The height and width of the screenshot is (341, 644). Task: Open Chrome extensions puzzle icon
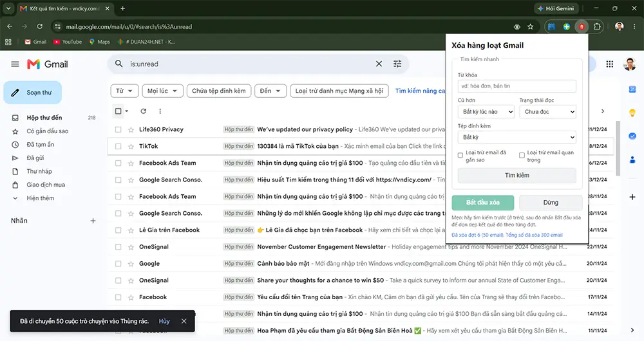tap(597, 26)
